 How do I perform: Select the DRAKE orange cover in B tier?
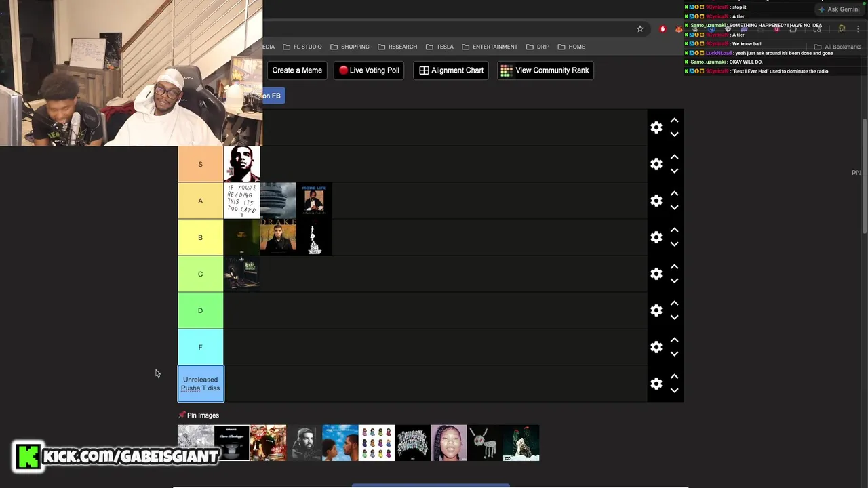point(278,237)
